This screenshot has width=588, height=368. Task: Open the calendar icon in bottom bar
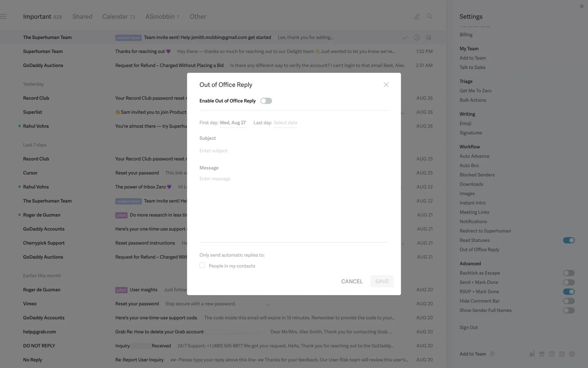[562, 354]
